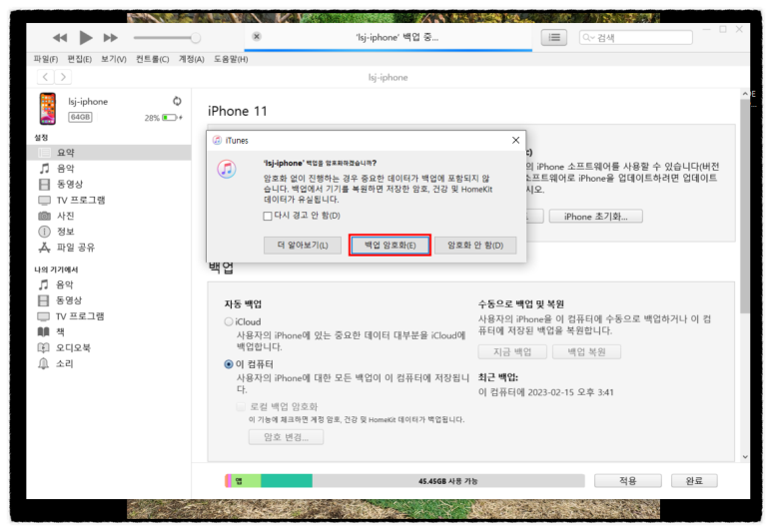772x532 pixels.
Task: Click the 암호 변경... button
Action: point(286,437)
